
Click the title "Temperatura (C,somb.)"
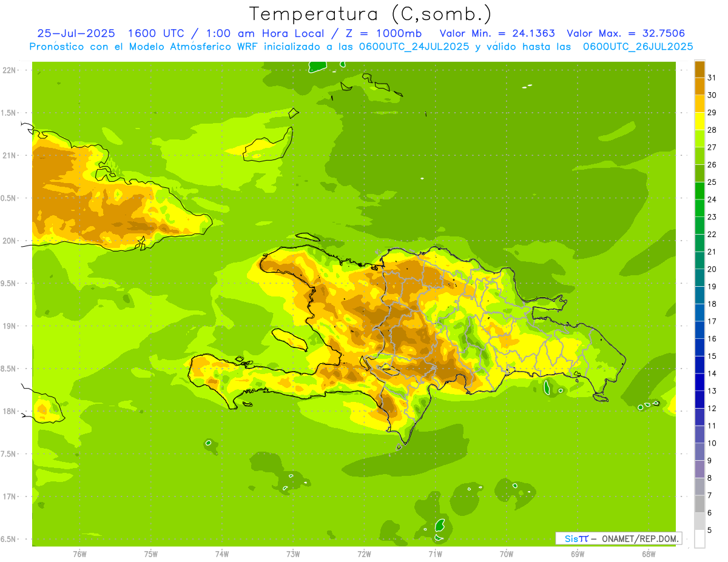click(x=370, y=14)
